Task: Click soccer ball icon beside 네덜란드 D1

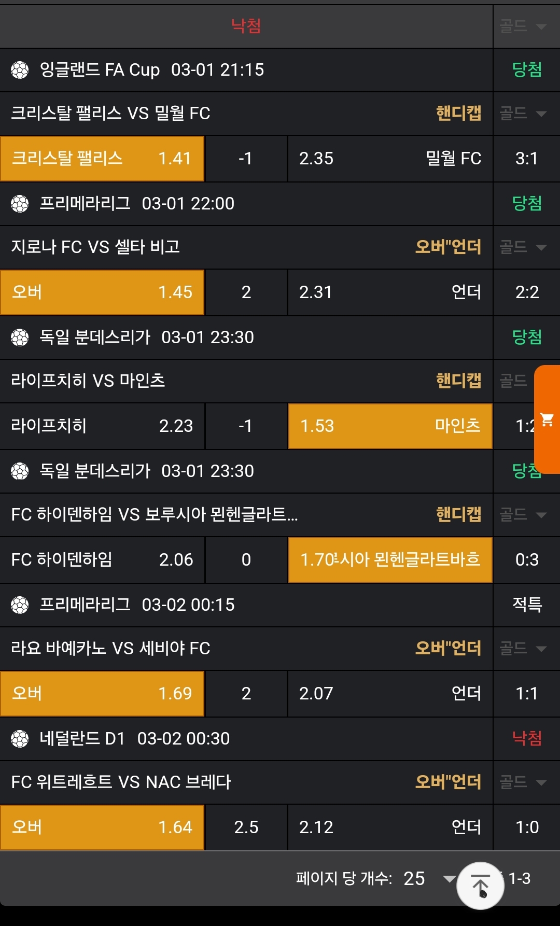Action: click(20, 739)
